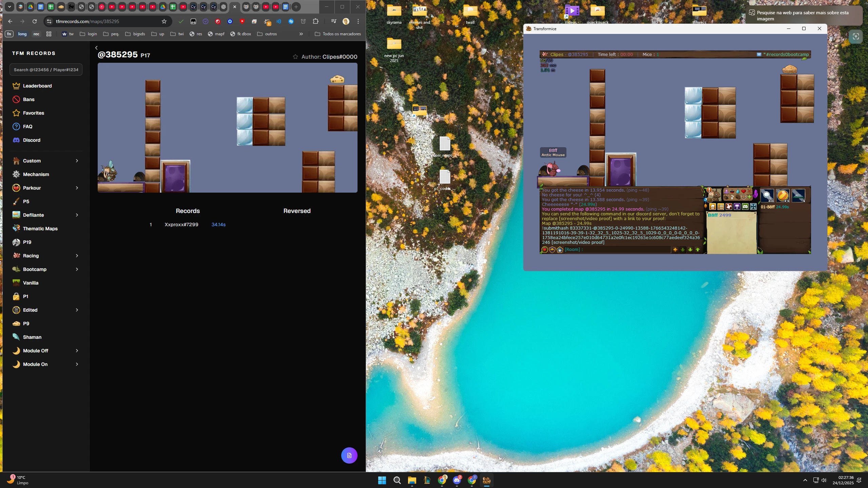Click the Chrome address bar URL

click(88, 21)
